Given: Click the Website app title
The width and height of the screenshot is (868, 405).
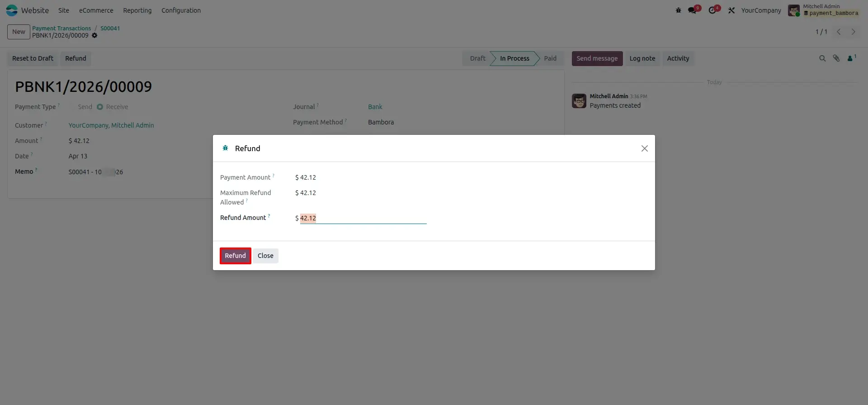Looking at the screenshot, I should (35, 10).
